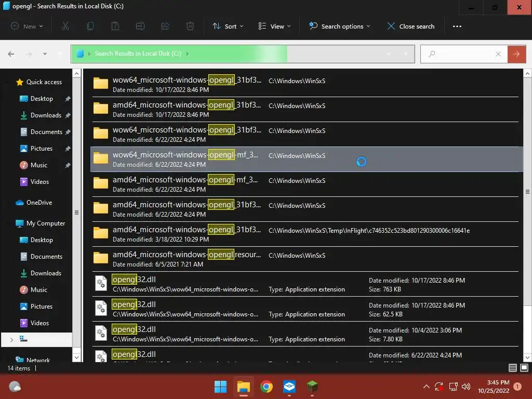Click the Cut scissors icon
The height and width of the screenshot is (399, 532).
tap(65, 26)
